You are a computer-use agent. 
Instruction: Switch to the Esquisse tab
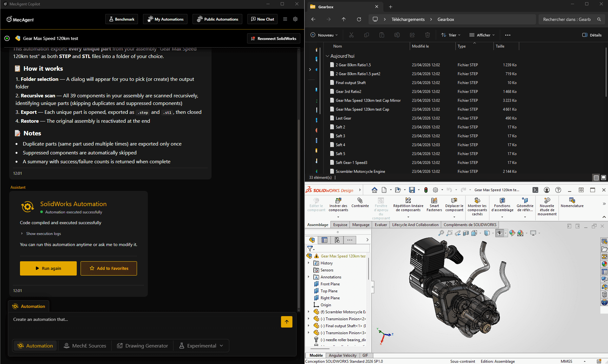(x=340, y=225)
